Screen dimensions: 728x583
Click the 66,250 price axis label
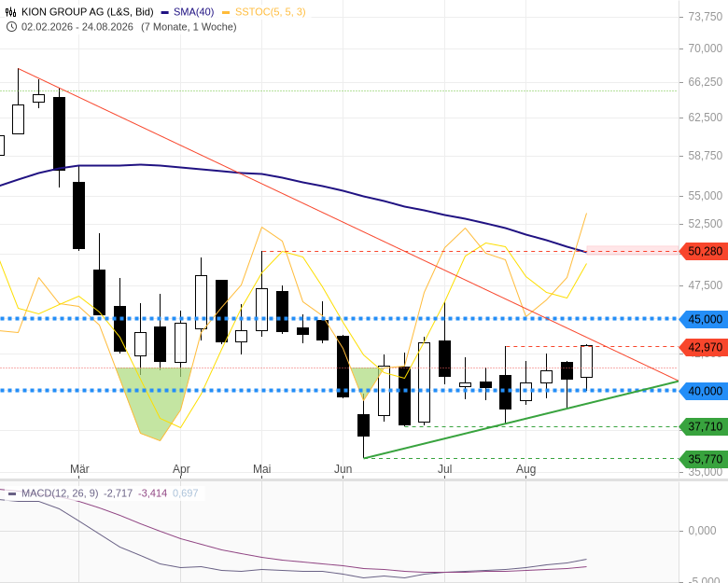(706, 82)
